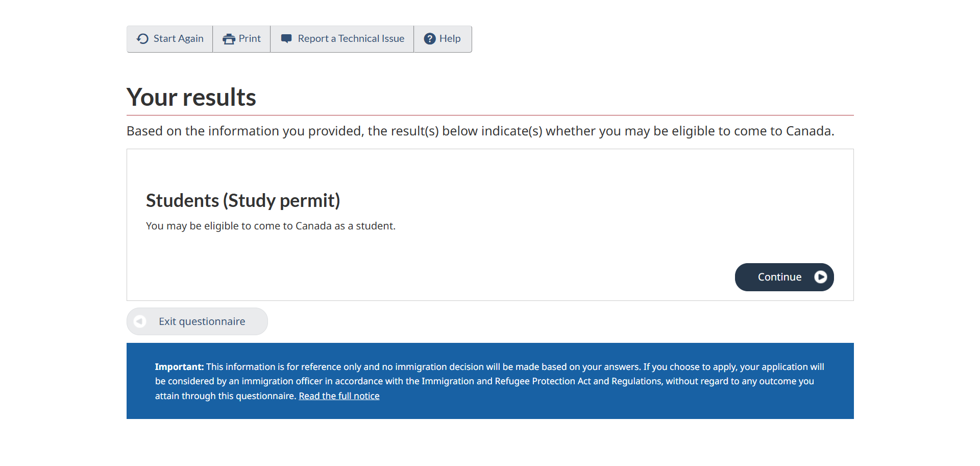Click the Your results heading
The height and width of the screenshot is (466, 980).
[191, 97]
